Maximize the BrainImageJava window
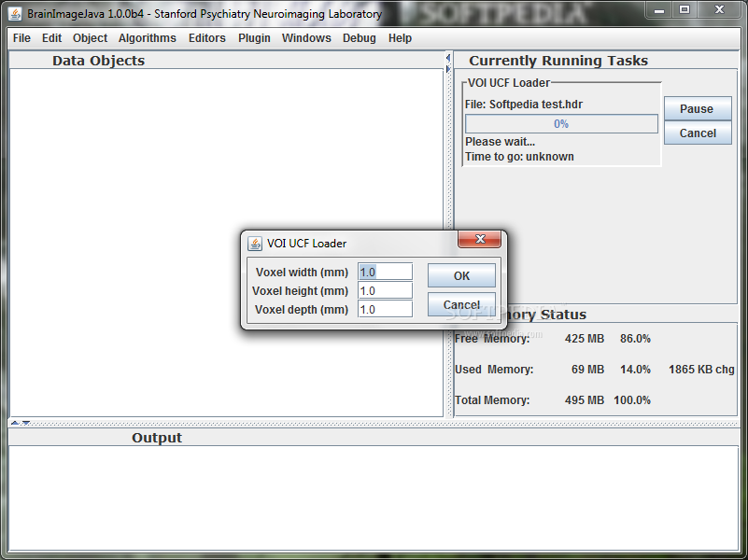This screenshot has width=748, height=560. 684,10
